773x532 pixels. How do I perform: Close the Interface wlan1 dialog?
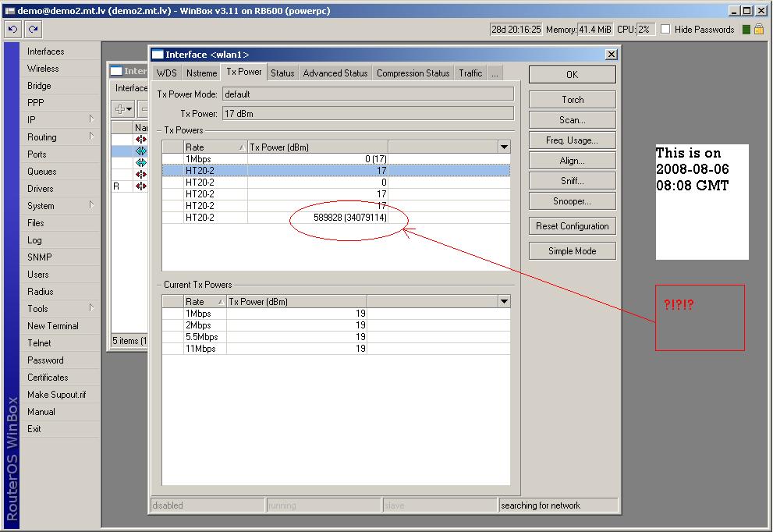pos(611,55)
